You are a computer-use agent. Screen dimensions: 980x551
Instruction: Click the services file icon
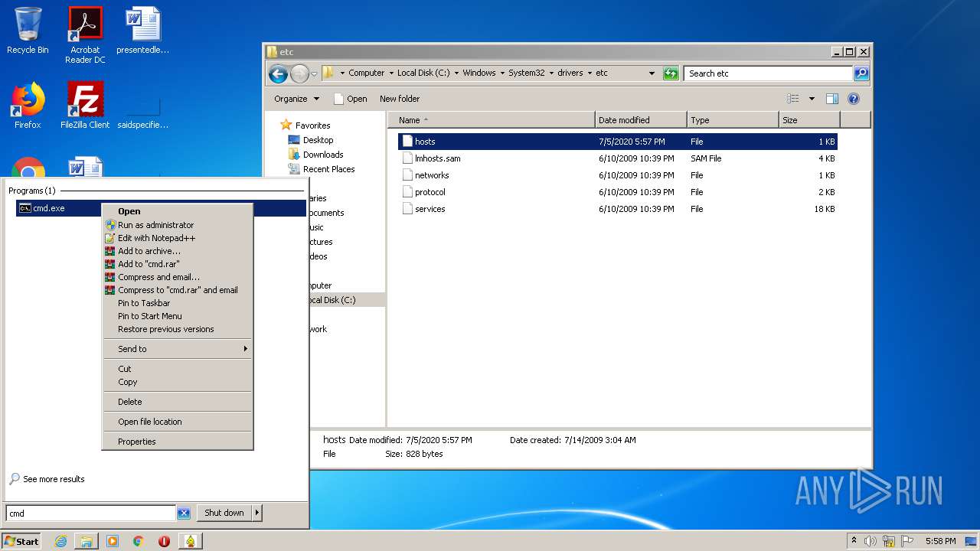tap(407, 209)
